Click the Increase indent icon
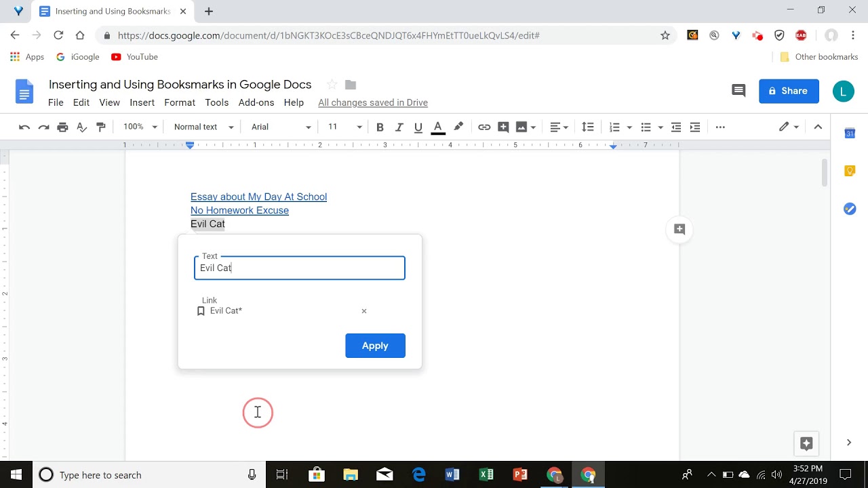Viewport: 868px width, 488px height. click(x=695, y=127)
